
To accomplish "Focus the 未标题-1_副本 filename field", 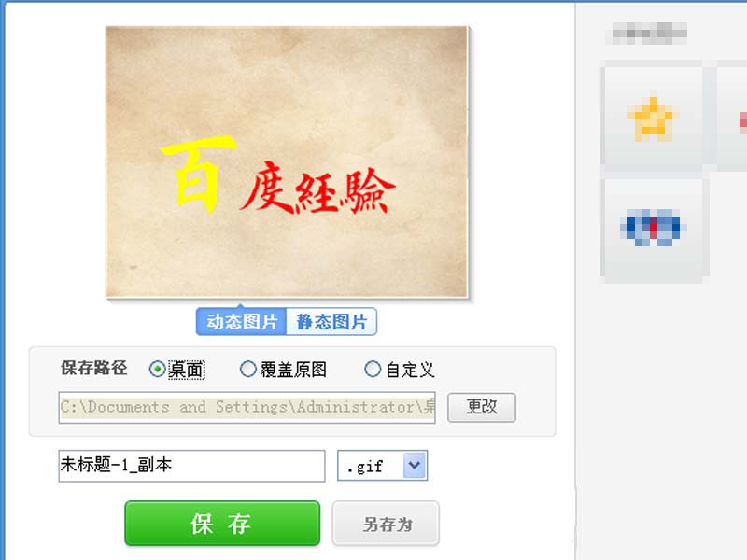I will point(192,466).
